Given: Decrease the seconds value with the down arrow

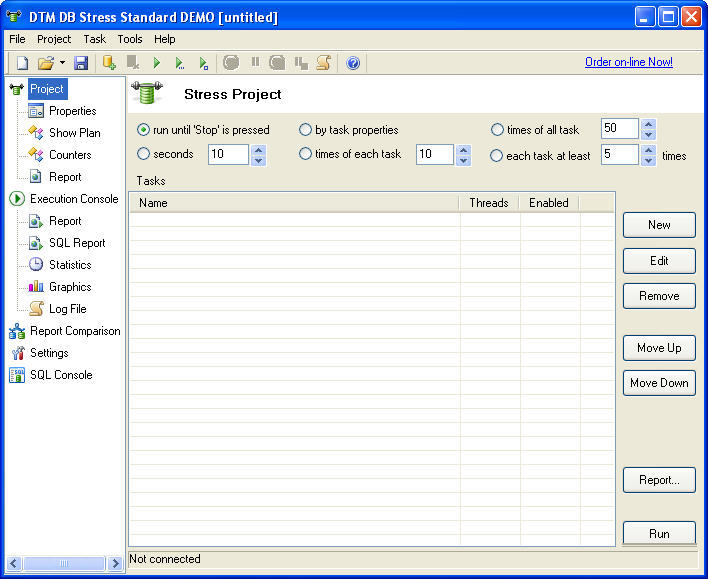Looking at the screenshot, I should click(x=258, y=161).
